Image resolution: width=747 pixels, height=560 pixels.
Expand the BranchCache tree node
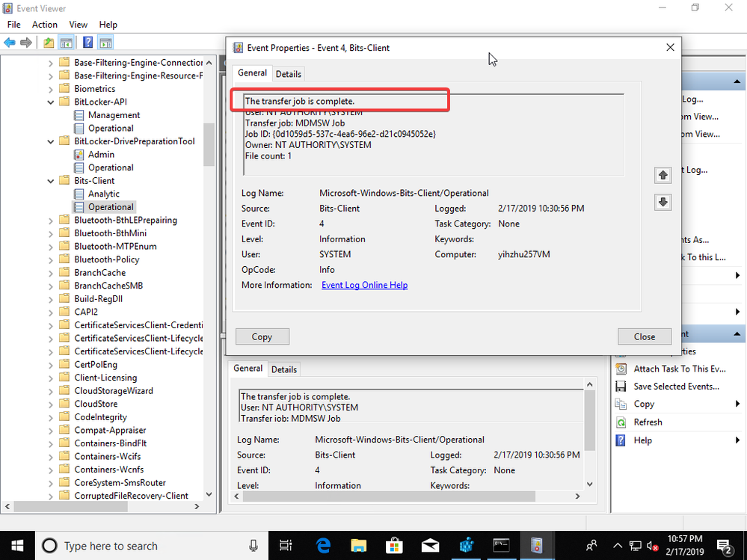pos(51,273)
